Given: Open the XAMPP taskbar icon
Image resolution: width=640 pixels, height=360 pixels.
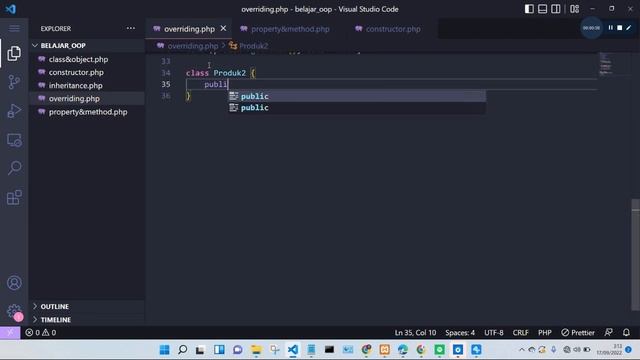Looking at the screenshot, I should pos(384,350).
